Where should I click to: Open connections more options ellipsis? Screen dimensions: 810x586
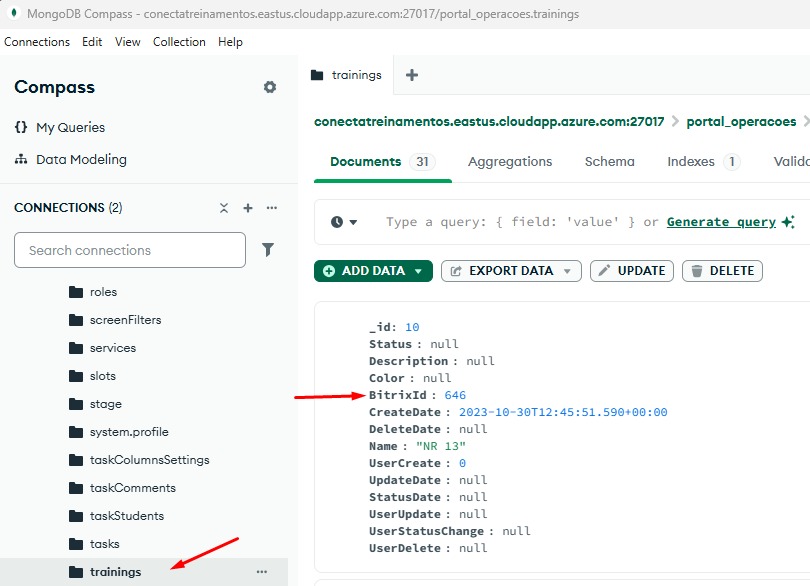(271, 208)
